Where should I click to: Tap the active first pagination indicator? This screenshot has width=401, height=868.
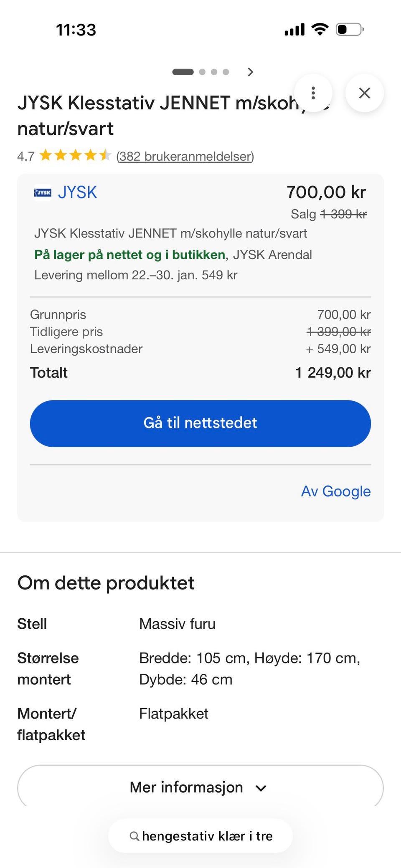(x=183, y=72)
